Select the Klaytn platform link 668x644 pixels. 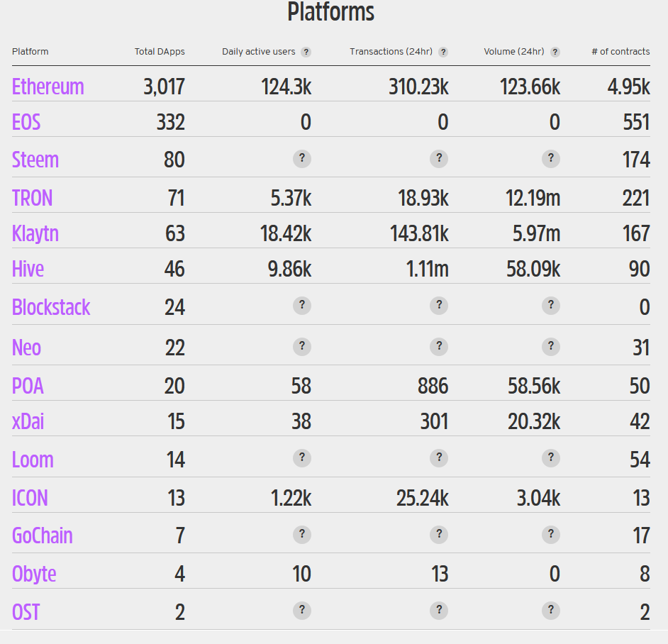[x=36, y=233]
